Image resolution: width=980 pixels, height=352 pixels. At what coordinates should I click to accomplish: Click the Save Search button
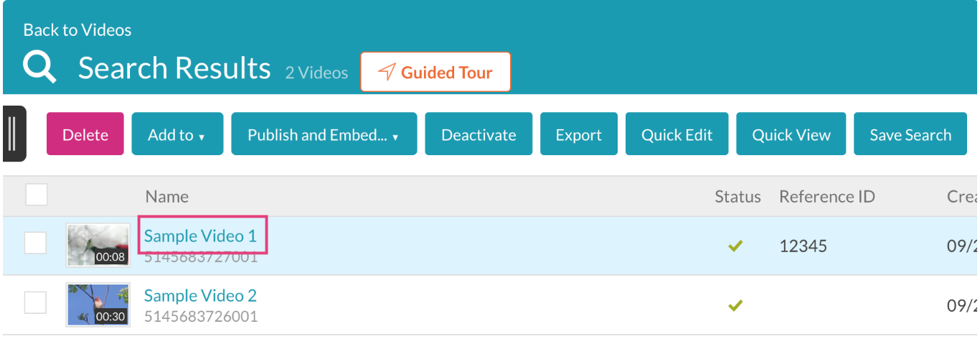(x=910, y=134)
